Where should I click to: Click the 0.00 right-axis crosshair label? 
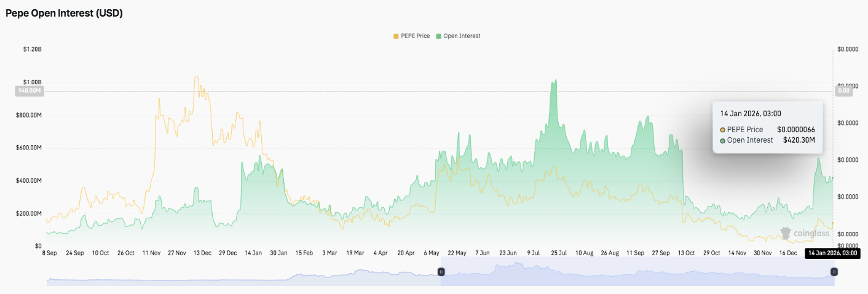pos(843,91)
